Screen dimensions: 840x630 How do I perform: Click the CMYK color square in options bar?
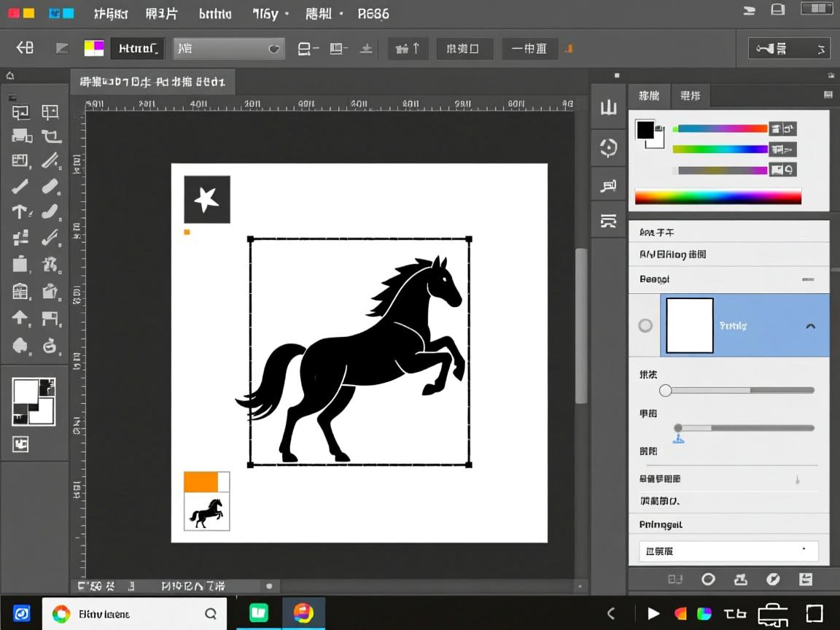94,49
